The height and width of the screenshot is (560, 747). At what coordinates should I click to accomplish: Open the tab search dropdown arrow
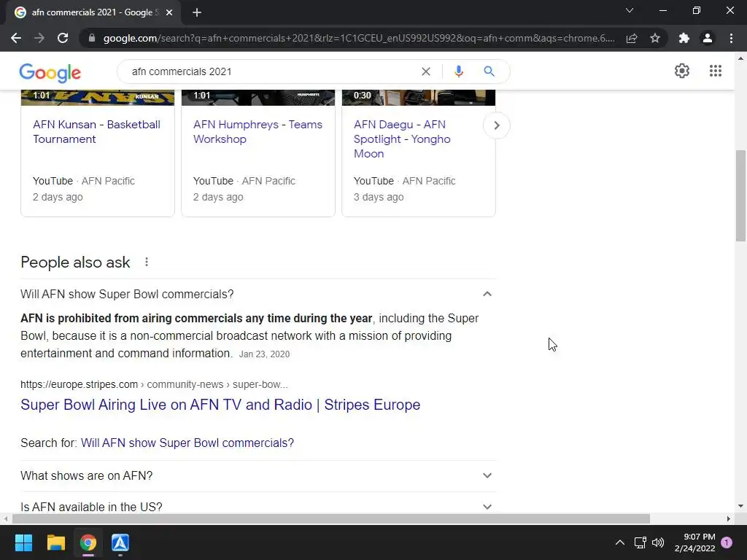(630, 10)
